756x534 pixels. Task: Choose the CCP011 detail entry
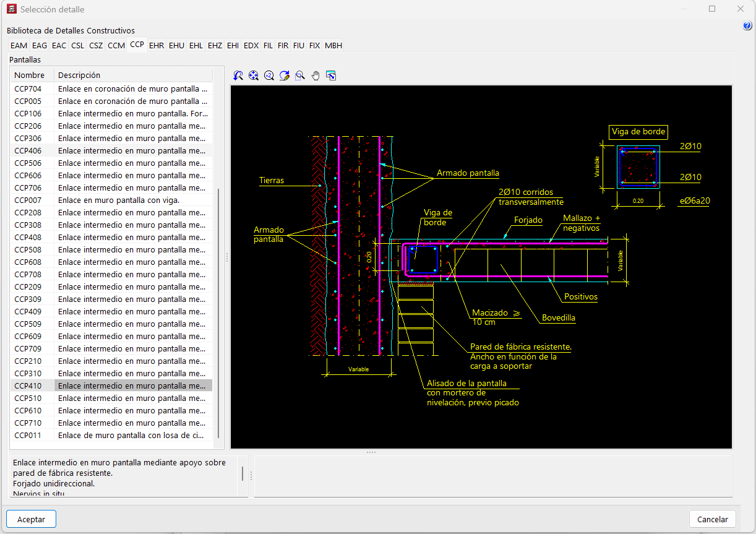point(28,435)
